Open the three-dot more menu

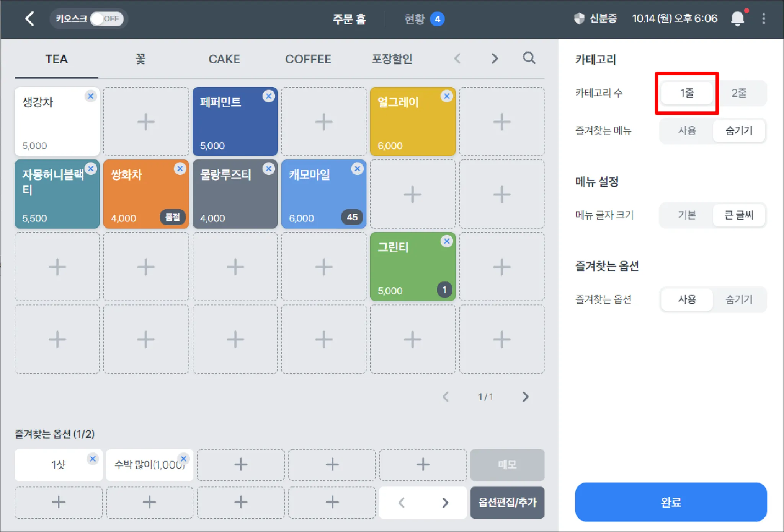click(764, 18)
